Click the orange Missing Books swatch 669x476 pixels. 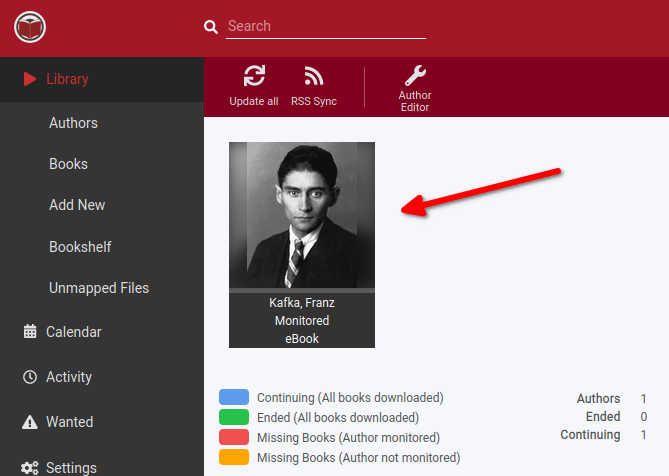pos(234,457)
